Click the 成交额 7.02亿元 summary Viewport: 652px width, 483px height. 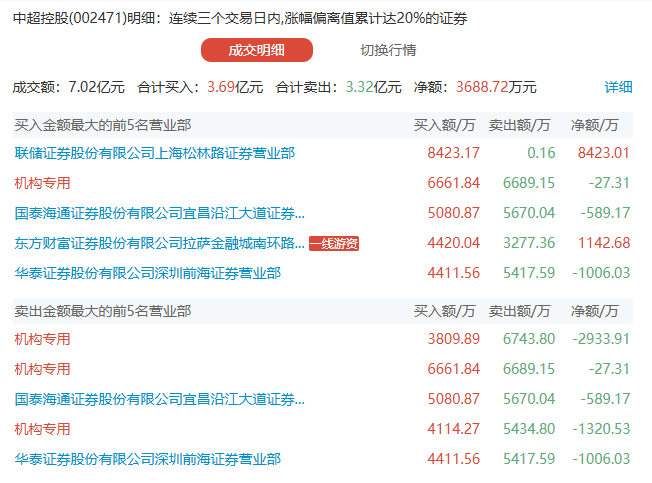(x=69, y=87)
